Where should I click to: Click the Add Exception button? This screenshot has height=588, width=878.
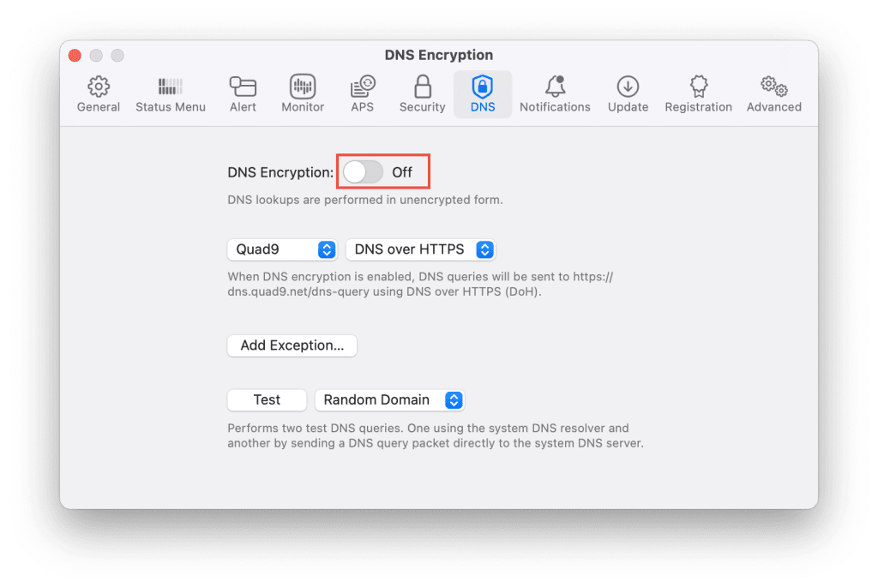(x=292, y=345)
